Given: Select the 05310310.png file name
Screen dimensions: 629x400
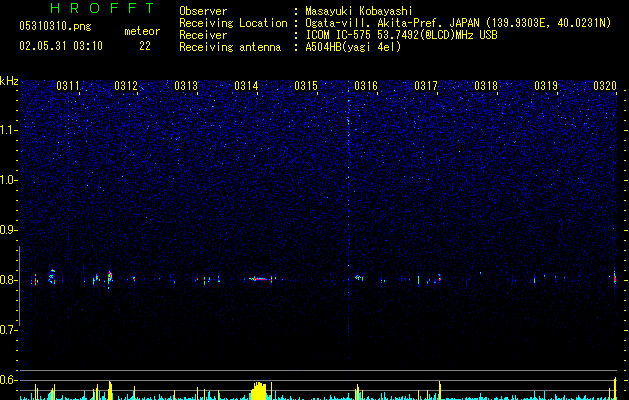Looking at the screenshot, I should coord(55,26).
